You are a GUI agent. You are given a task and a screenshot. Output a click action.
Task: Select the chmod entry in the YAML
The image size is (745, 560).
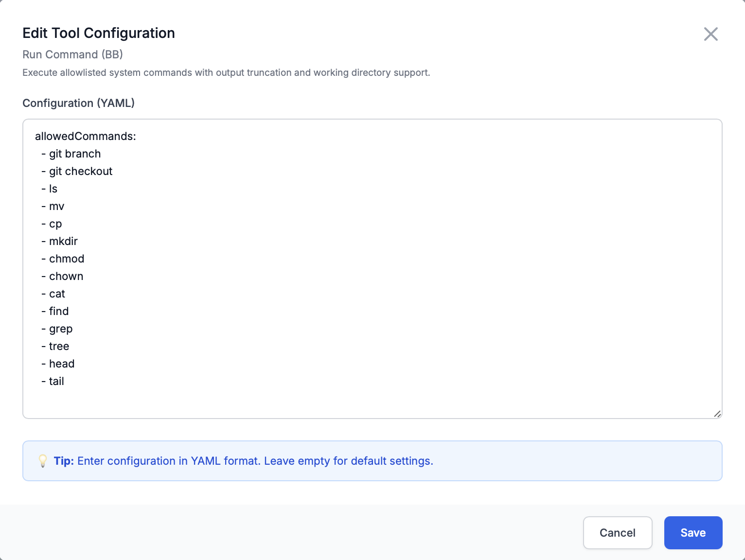coord(66,259)
